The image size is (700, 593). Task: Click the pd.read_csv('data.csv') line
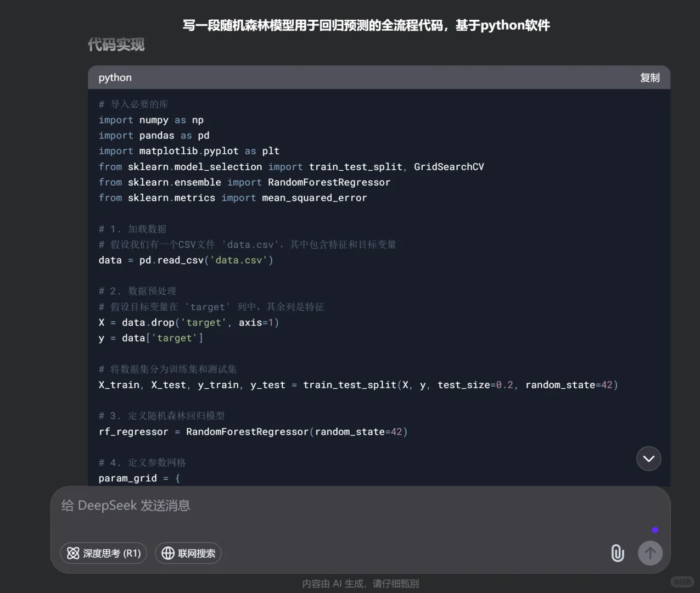[x=186, y=260]
